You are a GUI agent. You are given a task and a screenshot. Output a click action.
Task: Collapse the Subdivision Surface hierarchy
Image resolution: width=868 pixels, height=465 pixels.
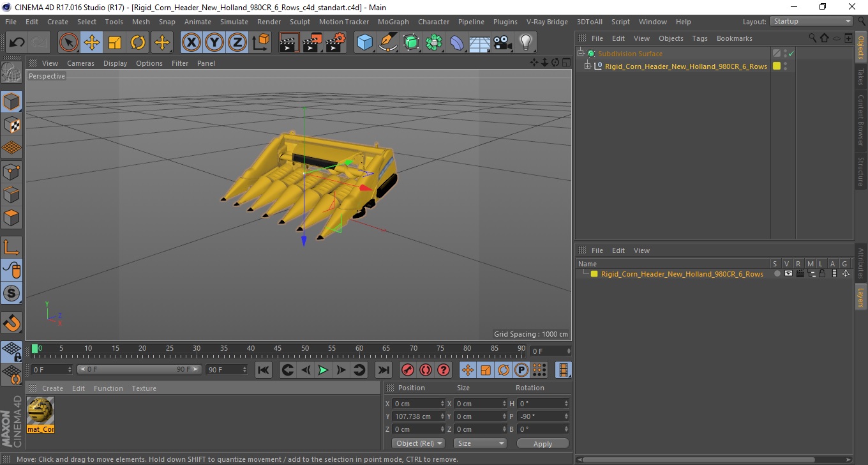(580, 54)
